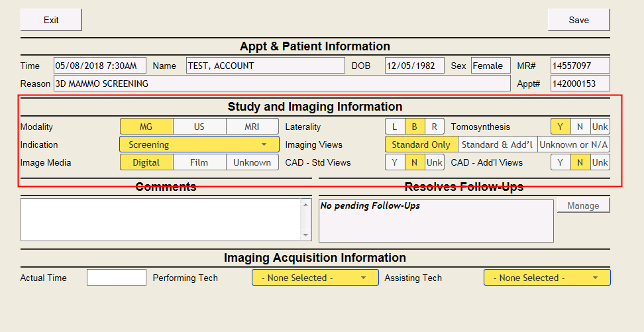The width and height of the screenshot is (644, 332).
Task: Choose Right laterality option R
Action: pyautogui.click(x=434, y=127)
